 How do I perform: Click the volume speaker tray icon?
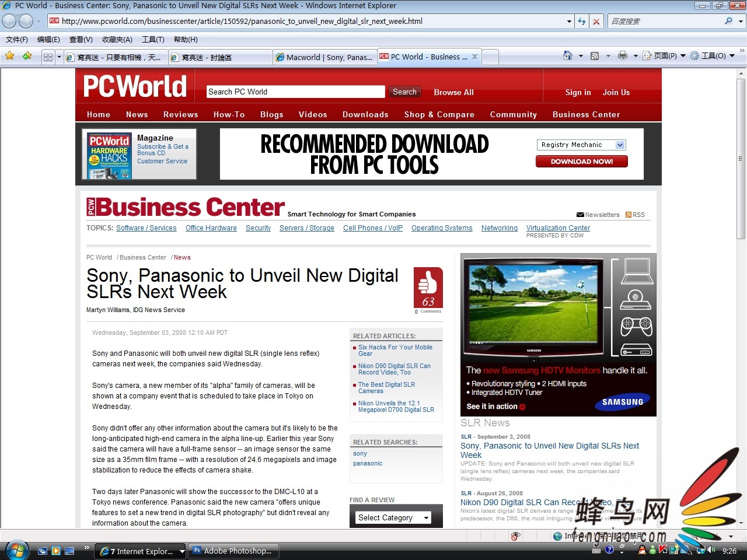[x=711, y=550]
